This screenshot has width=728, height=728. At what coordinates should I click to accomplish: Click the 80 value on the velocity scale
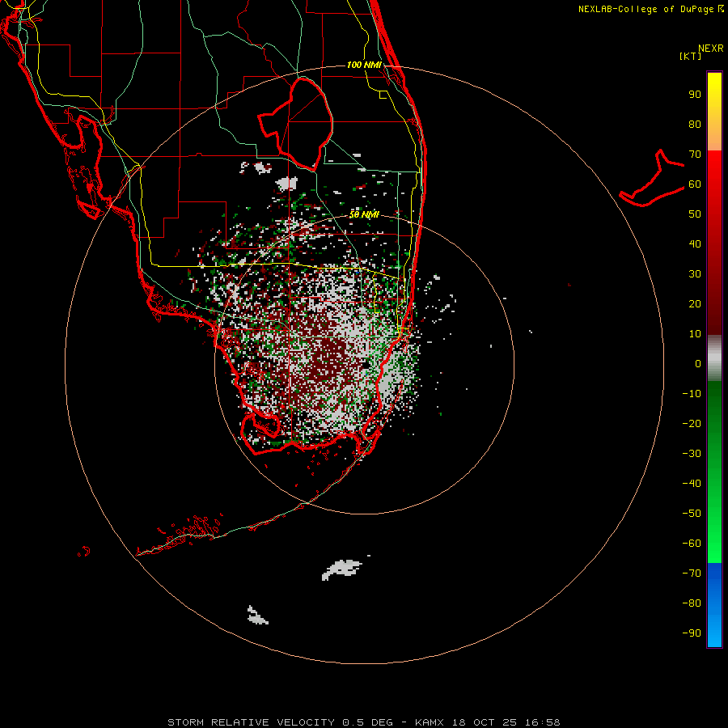click(695, 125)
